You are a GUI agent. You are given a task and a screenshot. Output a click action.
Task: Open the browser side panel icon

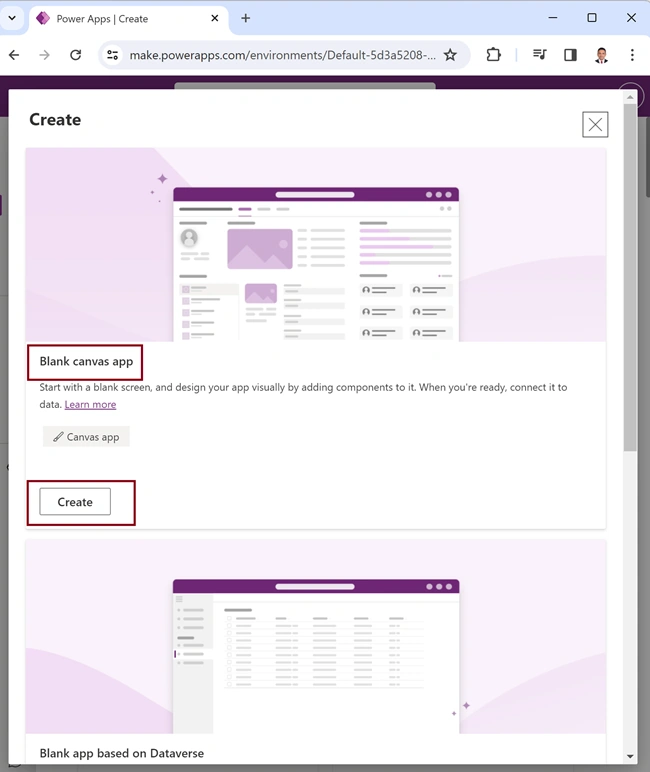point(570,55)
